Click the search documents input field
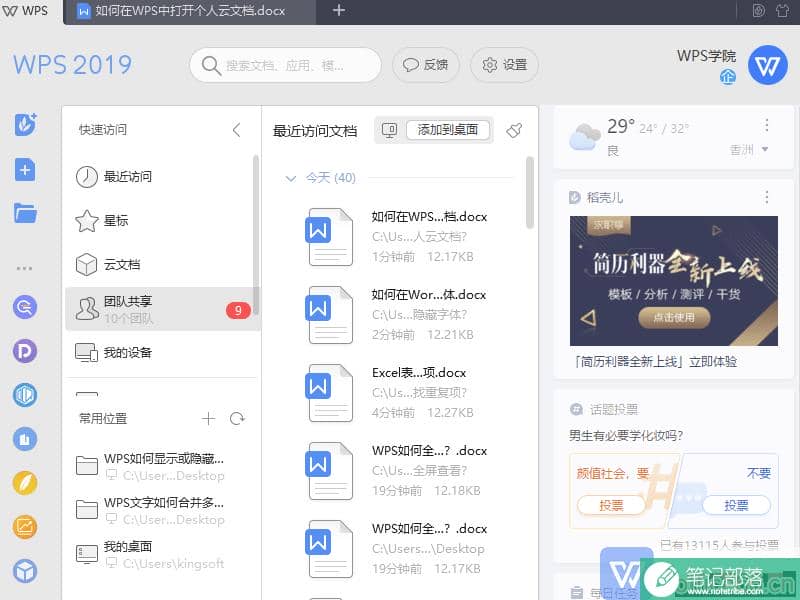This screenshot has height=600, width=800. 286,65
